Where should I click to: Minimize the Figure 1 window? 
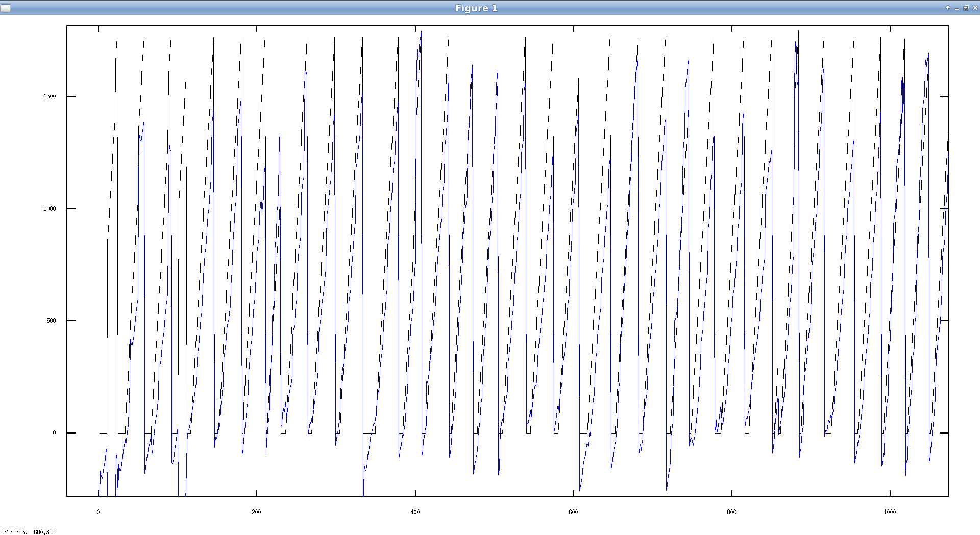point(957,8)
